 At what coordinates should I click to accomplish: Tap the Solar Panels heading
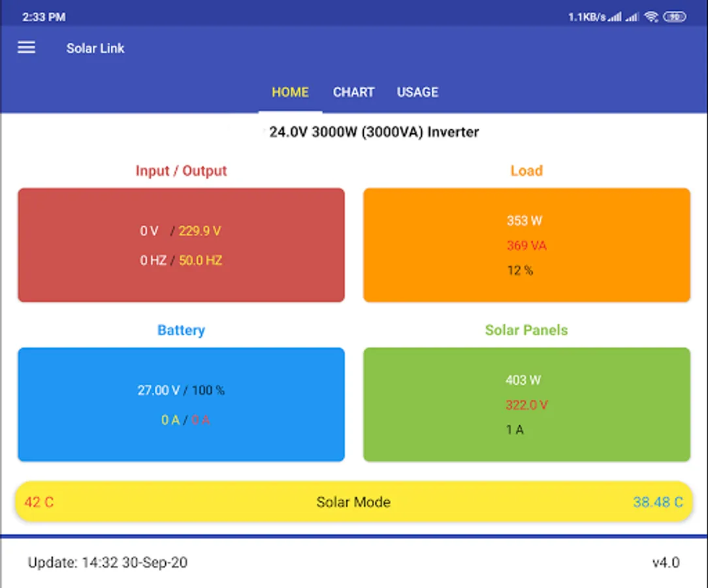pyautogui.click(x=526, y=330)
